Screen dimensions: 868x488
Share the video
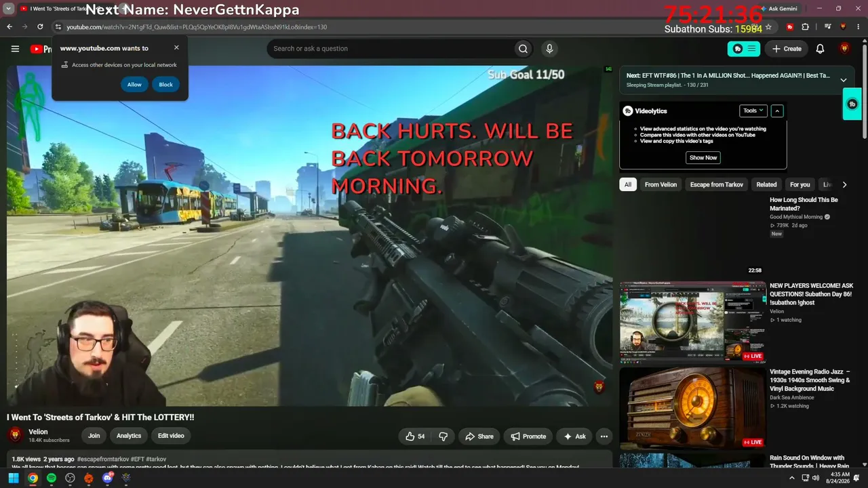[x=479, y=436]
